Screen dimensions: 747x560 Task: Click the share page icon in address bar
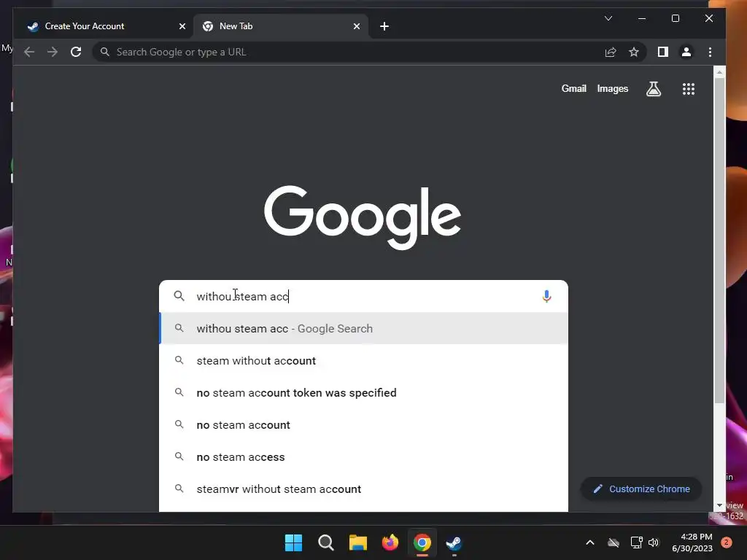(611, 52)
